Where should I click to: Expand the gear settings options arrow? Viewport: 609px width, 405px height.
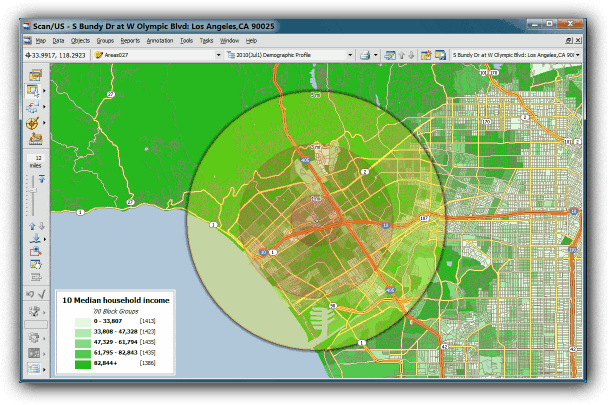pos(44,339)
